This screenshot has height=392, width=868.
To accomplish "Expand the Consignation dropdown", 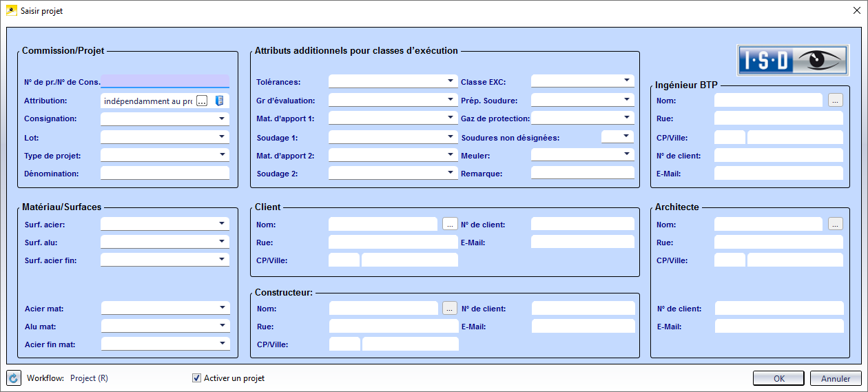I will pyautogui.click(x=222, y=118).
